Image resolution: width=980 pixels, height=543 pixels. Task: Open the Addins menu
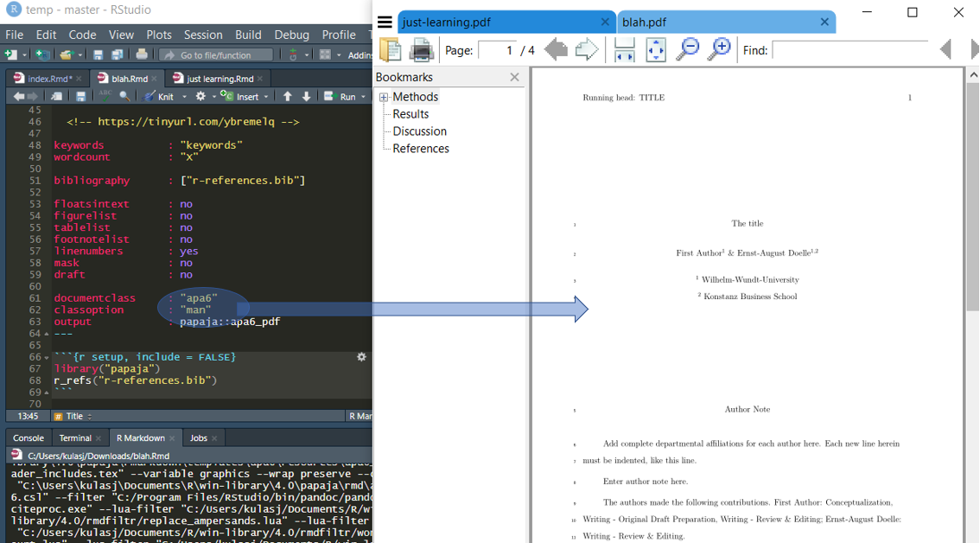pos(360,55)
